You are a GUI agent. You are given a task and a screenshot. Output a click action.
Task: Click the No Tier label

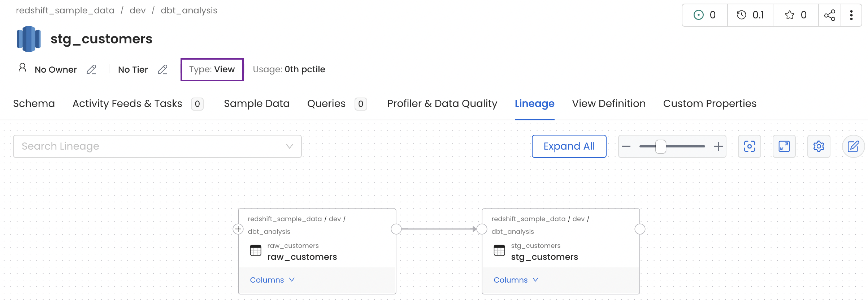coord(133,70)
